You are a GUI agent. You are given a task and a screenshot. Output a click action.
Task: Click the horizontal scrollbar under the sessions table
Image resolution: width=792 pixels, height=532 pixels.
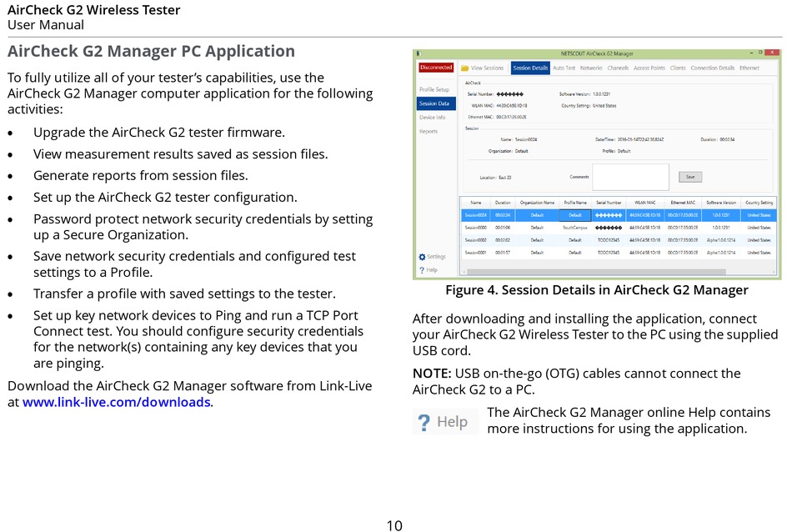tap(596, 272)
